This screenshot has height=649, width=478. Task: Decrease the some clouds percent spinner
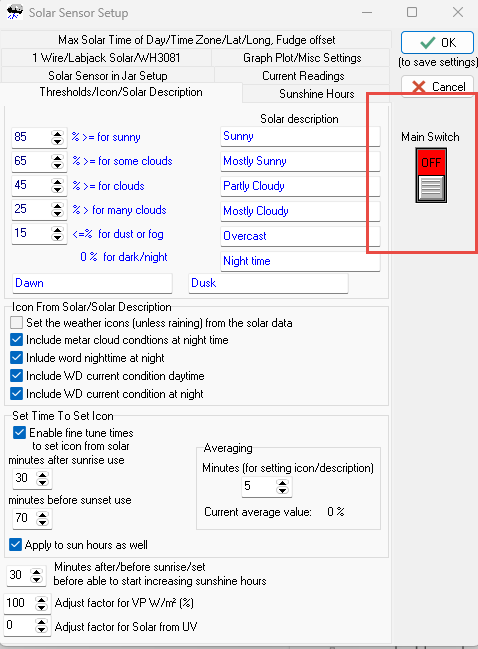pos(58,165)
